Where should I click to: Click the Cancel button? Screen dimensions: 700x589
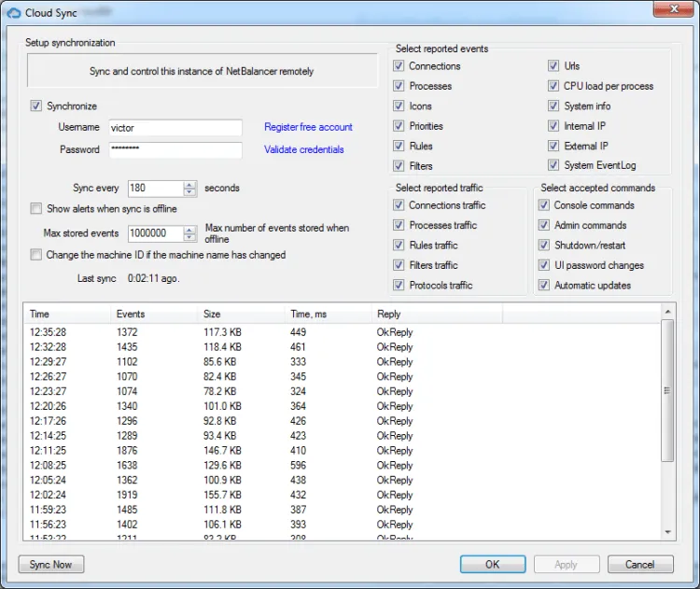640,565
